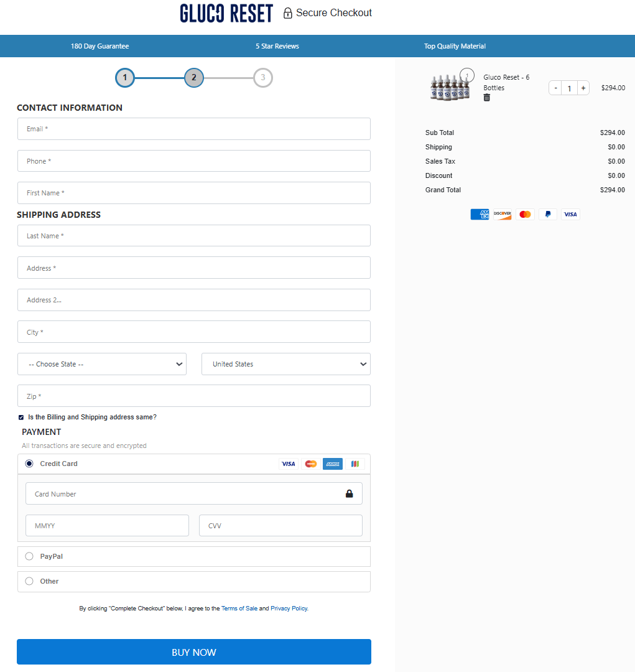The height and width of the screenshot is (672, 635).
Task: Open the Choose State dropdown
Action: (x=102, y=364)
